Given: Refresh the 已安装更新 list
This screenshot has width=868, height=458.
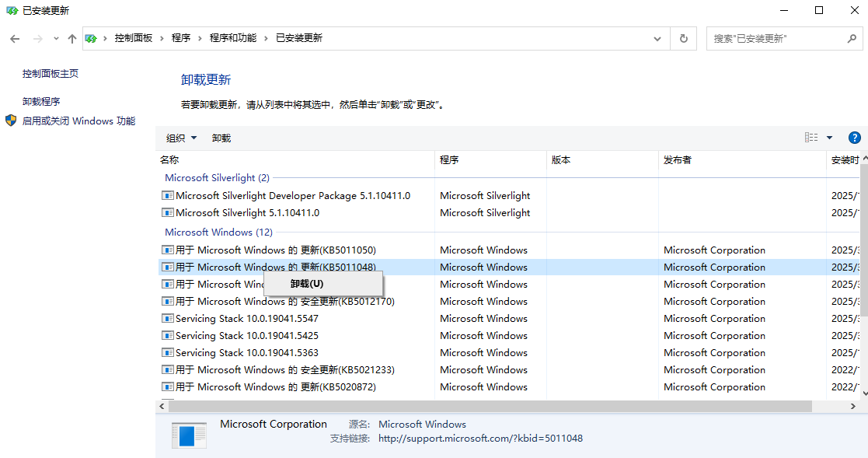Looking at the screenshot, I should 684,38.
